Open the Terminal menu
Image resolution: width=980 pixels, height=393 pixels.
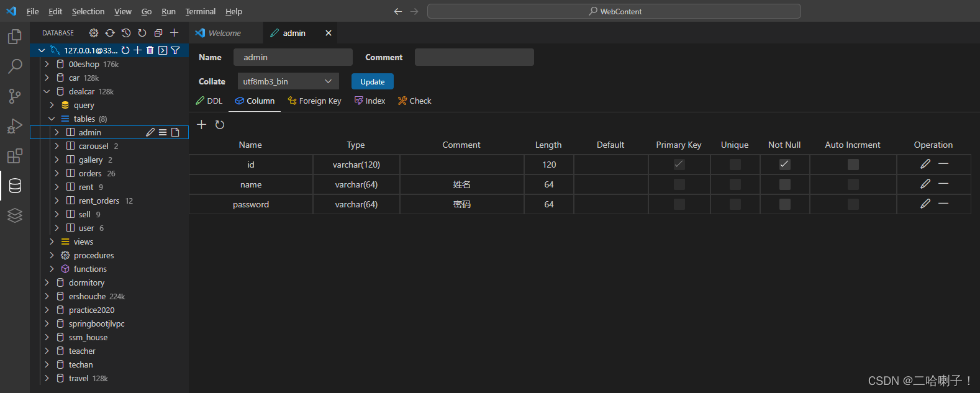tap(201, 11)
